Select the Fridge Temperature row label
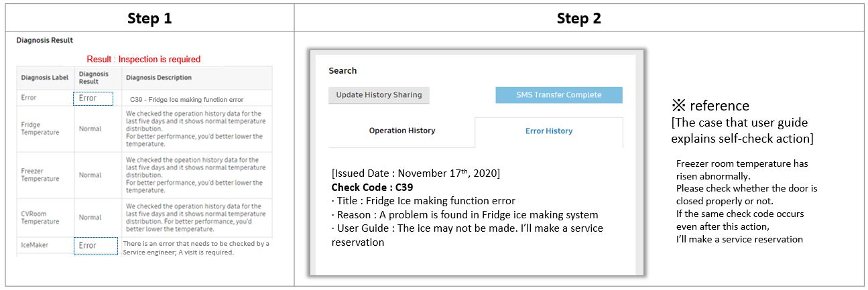Image resolution: width=868 pixels, height=290 pixels. click(x=40, y=129)
